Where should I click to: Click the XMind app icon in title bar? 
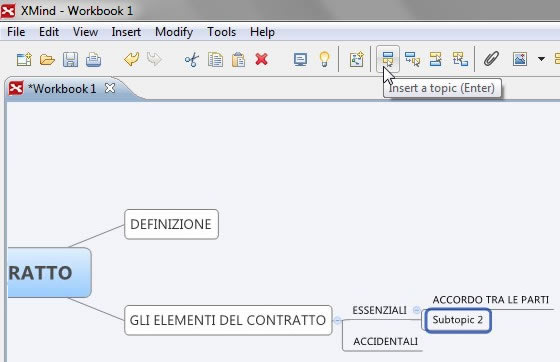tap(8, 10)
